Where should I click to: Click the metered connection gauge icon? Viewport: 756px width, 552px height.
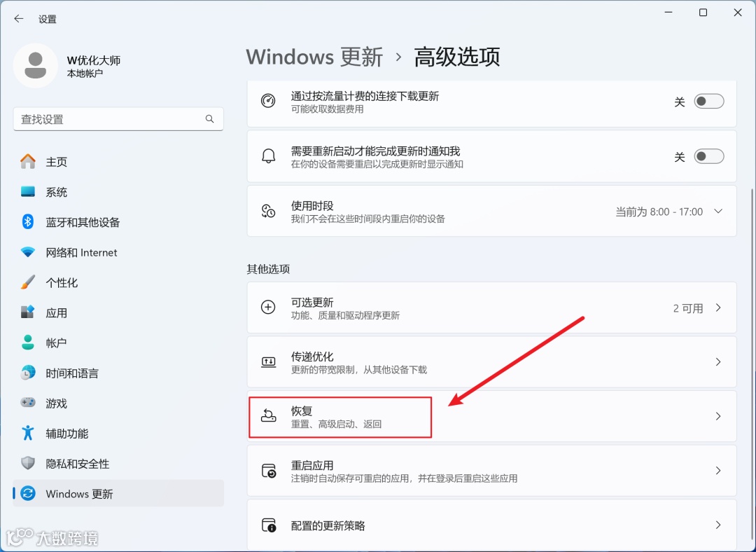pos(268,101)
